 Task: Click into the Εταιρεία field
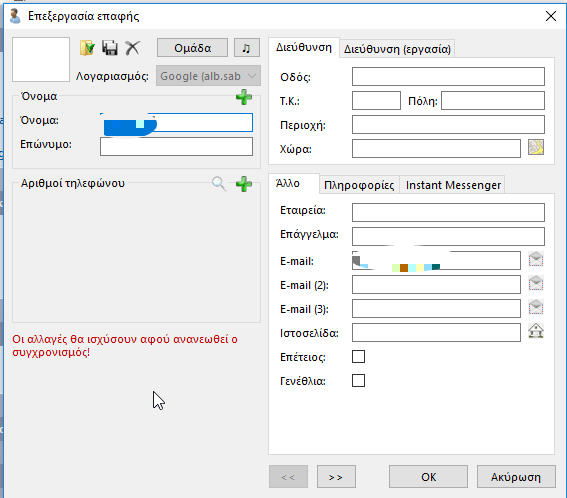point(448,212)
